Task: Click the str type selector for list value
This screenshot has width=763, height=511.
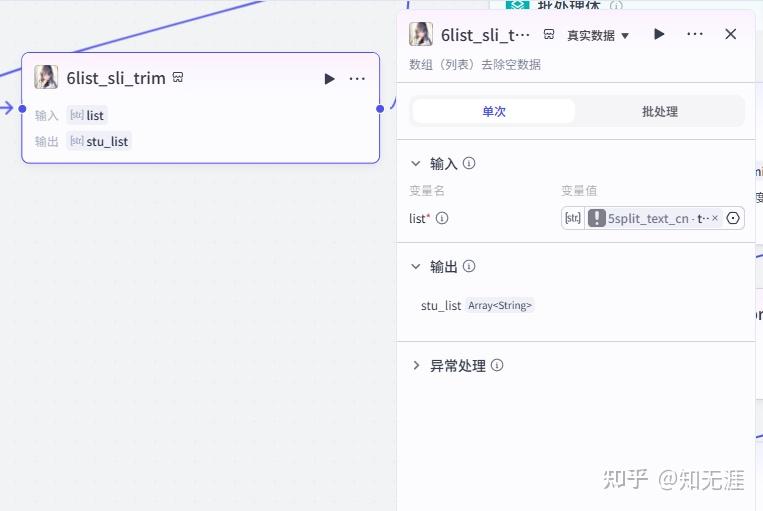Action: pos(573,218)
